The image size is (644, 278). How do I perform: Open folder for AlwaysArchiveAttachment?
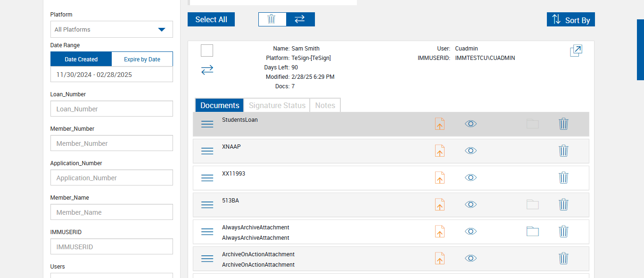[533, 231]
